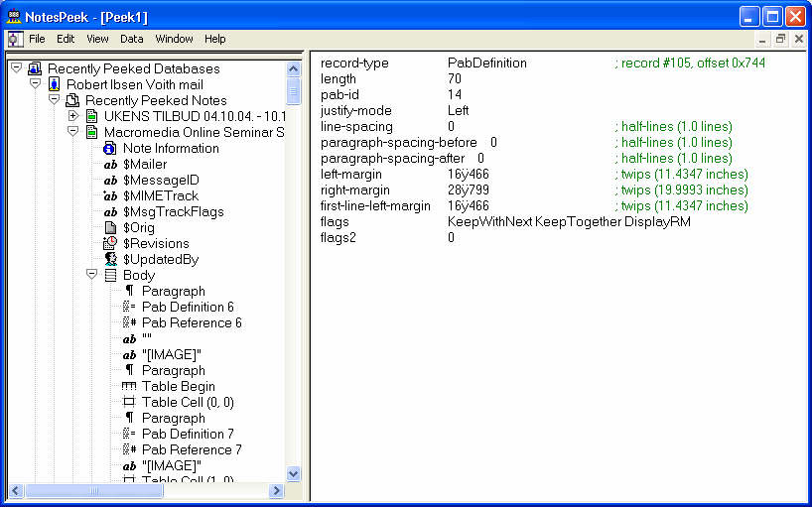Collapse the Recently Peeked Notes node
The width and height of the screenshot is (812, 507).
tap(54, 100)
